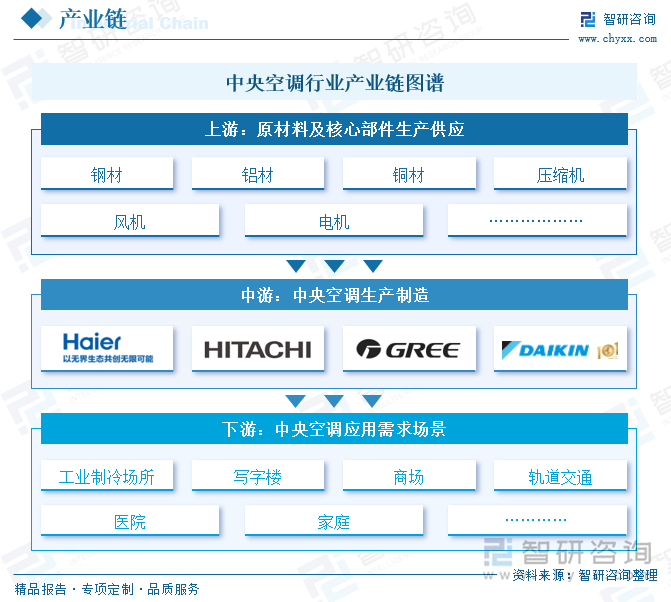Screen dimensions: 671x602
Task: Click the 产业链 heading text
Action: tap(92, 19)
